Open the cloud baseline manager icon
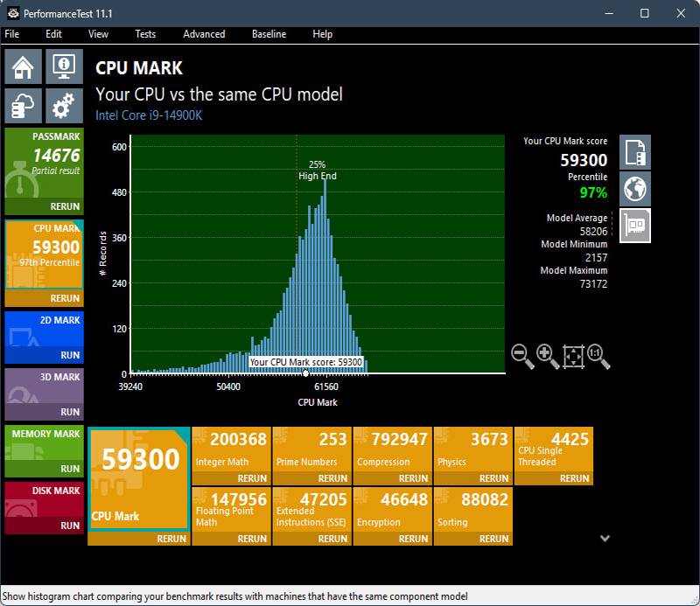This screenshot has height=606, width=700. pyautogui.click(x=23, y=106)
